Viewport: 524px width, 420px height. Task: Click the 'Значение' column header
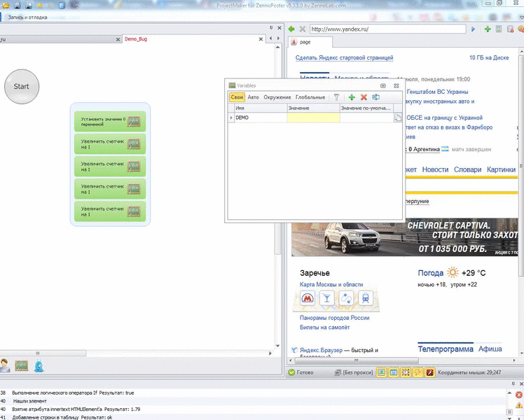point(313,108)
